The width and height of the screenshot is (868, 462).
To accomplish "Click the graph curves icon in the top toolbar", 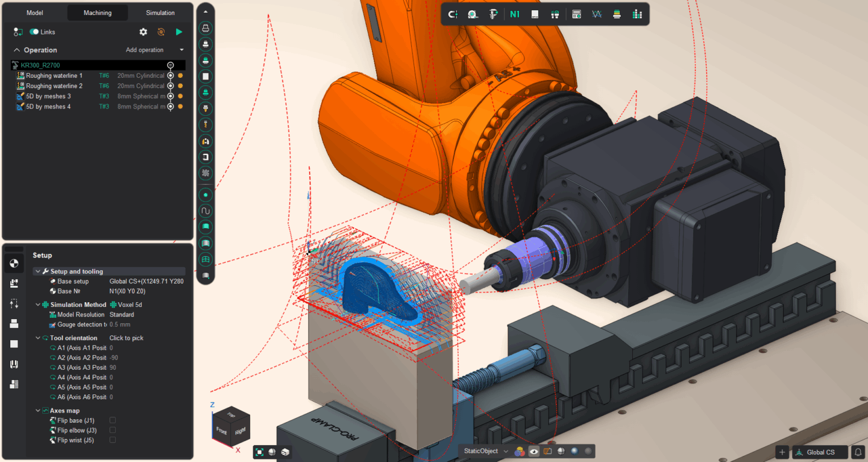I will click(x=597, y=13).
